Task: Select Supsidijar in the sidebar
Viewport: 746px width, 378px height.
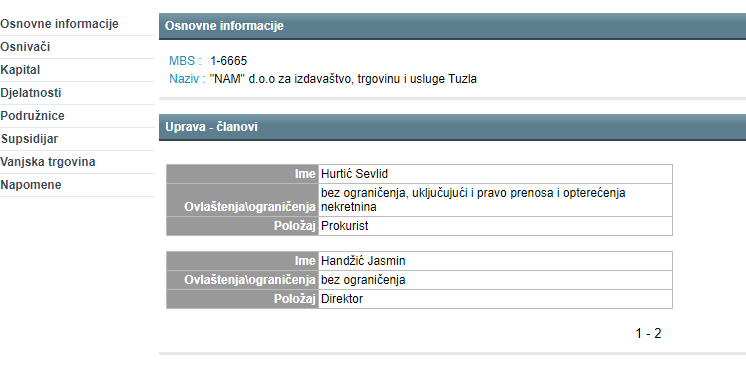Action: point(29,139)
